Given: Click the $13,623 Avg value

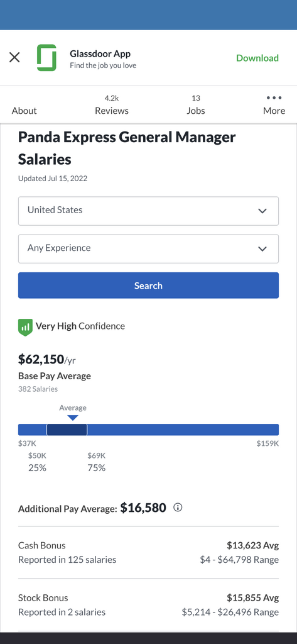Looking at the screenshot, I should (x=252, y=545).
